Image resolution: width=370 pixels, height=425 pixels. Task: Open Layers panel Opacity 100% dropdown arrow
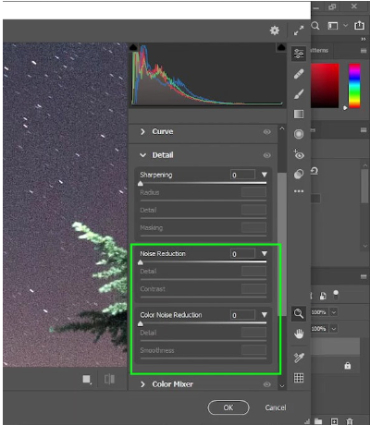tap(334, 312)
